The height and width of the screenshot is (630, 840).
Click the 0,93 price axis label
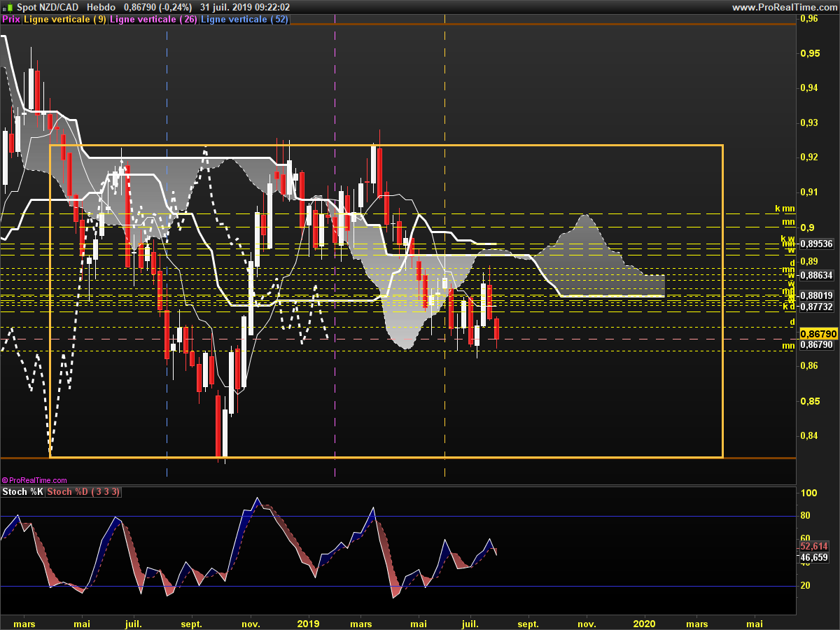pos(808,122)
